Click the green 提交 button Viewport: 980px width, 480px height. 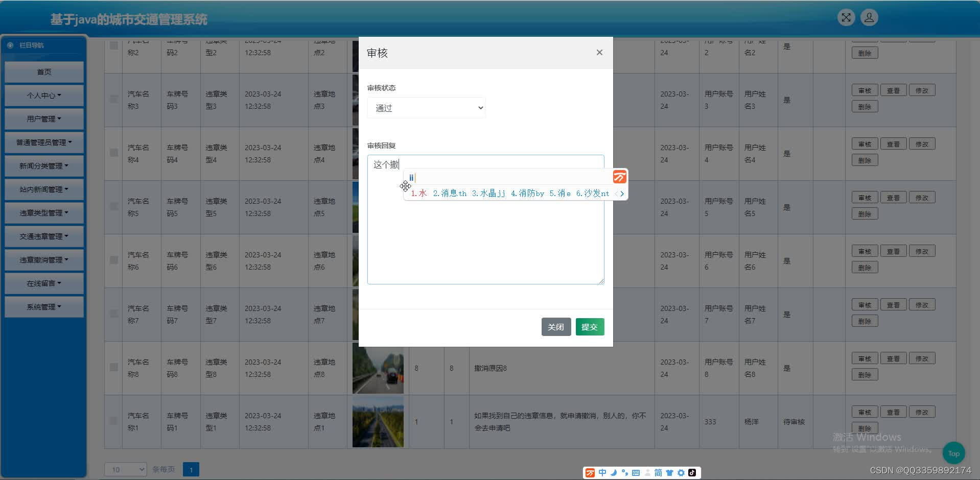(590, 327)
